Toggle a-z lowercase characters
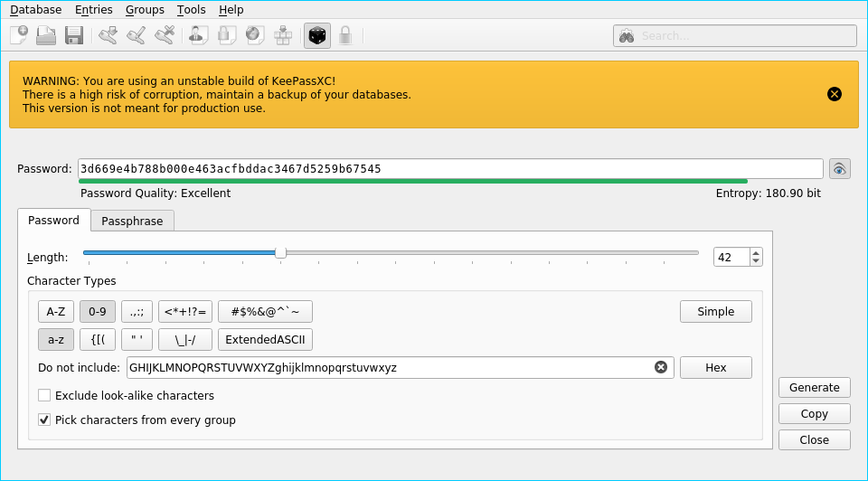Screen dimensions: 868x481 pos(56,340)
